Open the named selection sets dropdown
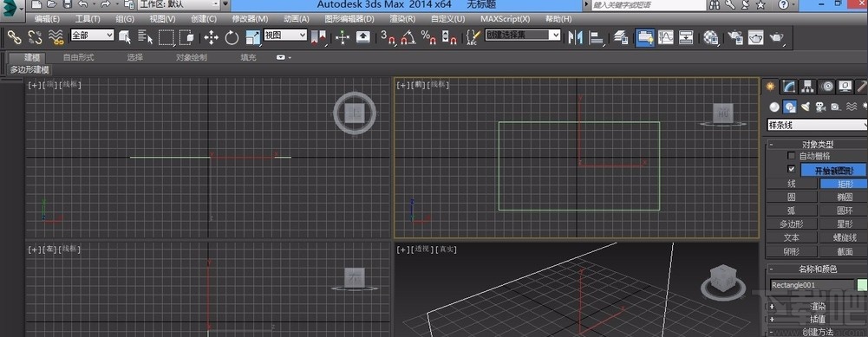The image size is (868, 337). tap(523, 35)
